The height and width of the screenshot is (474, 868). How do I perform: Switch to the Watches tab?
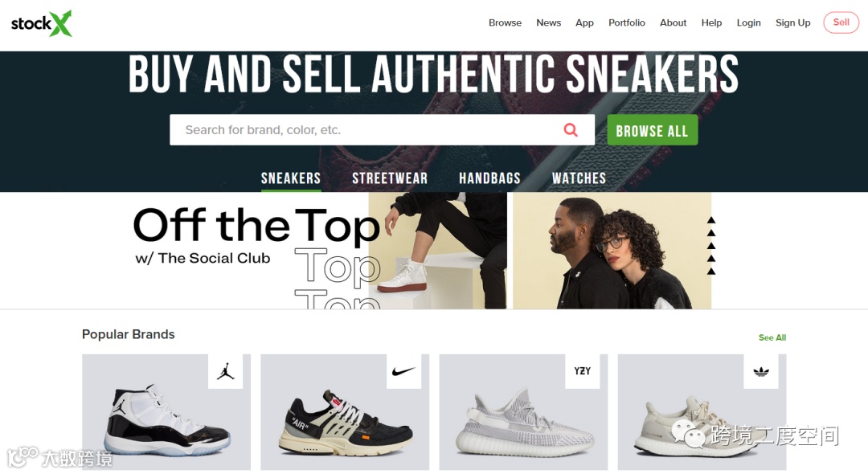pyautogui.click(x=579, y=178)
